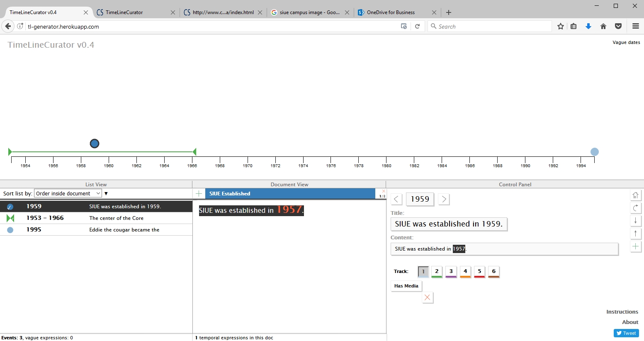Select the SIUE Established document tab

(230, 194)
